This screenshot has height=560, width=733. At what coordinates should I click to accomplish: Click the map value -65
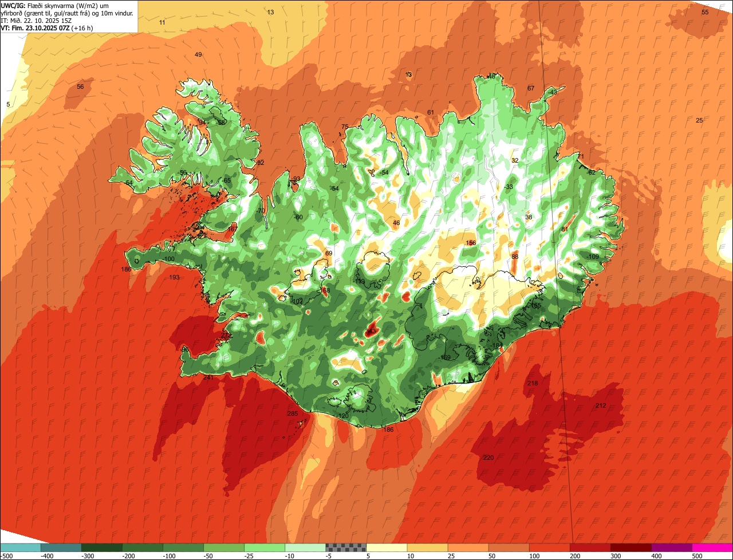(x=226, y=180)
